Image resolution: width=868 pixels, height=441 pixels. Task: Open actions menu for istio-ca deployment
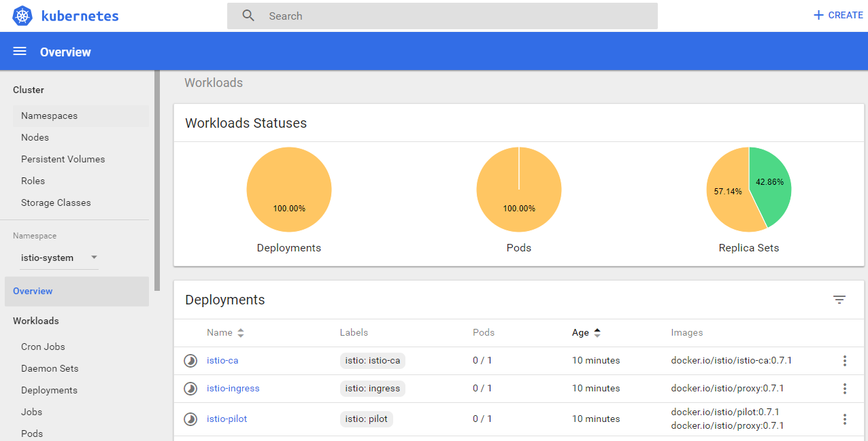pyautogui.click(x=844, y=361)
